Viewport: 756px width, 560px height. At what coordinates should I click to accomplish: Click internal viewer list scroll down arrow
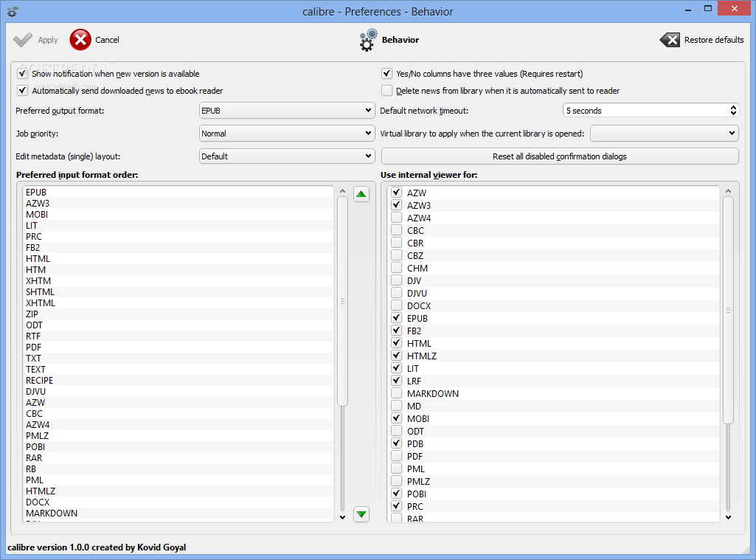(728, 517)
